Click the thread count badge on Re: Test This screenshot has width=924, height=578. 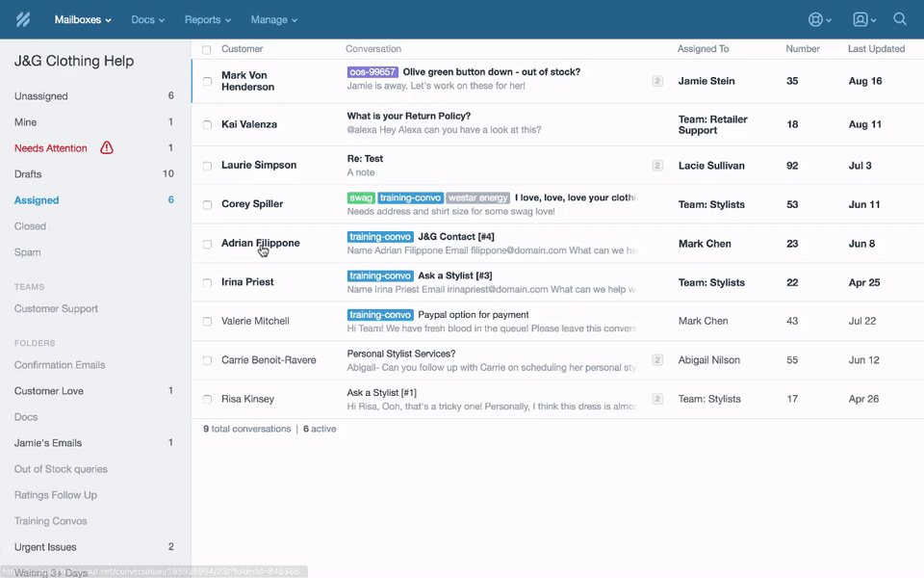tap(657, 166)
